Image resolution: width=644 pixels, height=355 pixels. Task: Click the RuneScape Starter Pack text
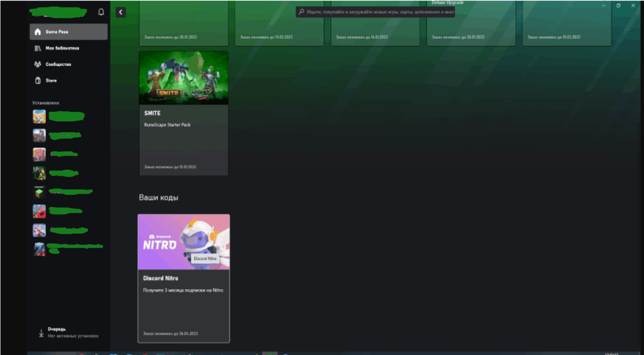coord(167,125)
